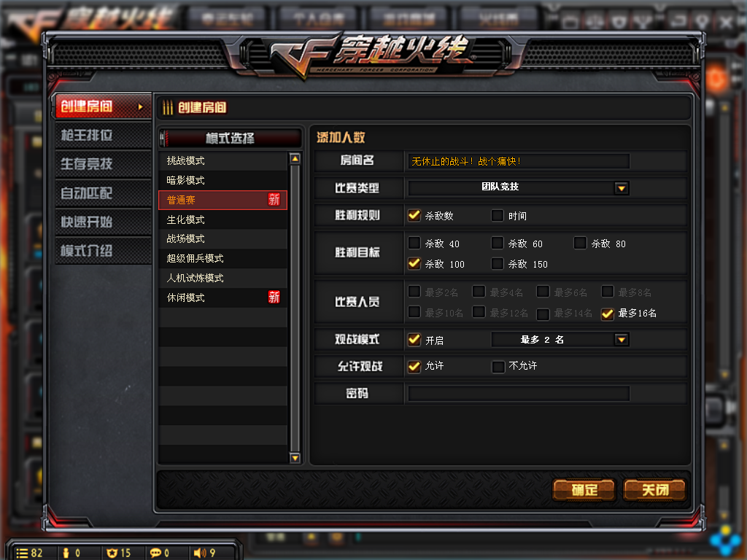
Task: Check the 不允许 spectating option
Action: (x=498, y=366)
